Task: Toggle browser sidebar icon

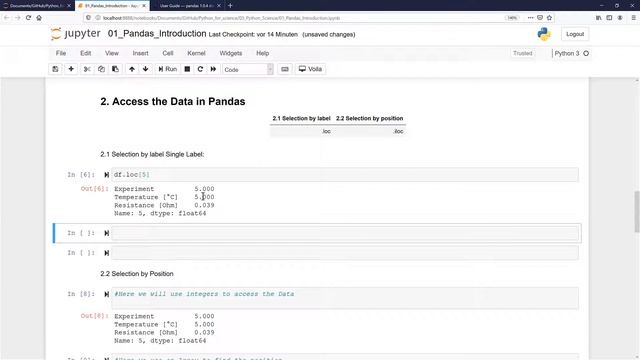Action: [x=609, y=18]
